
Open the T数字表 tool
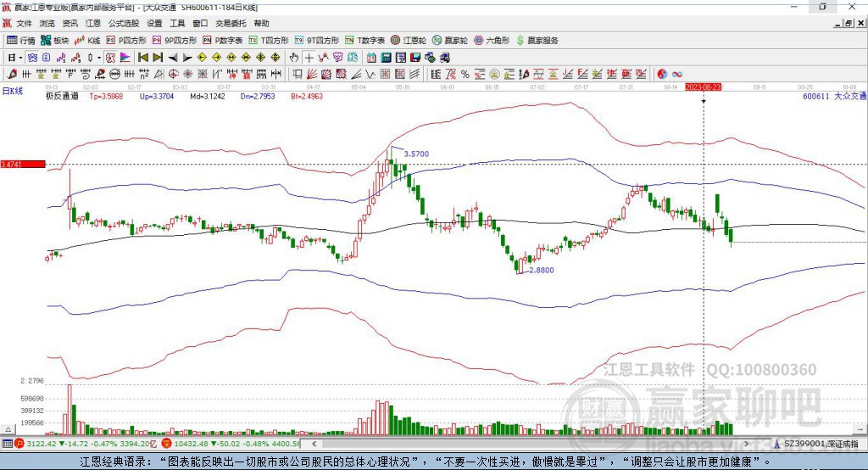(x=364, y=41)
